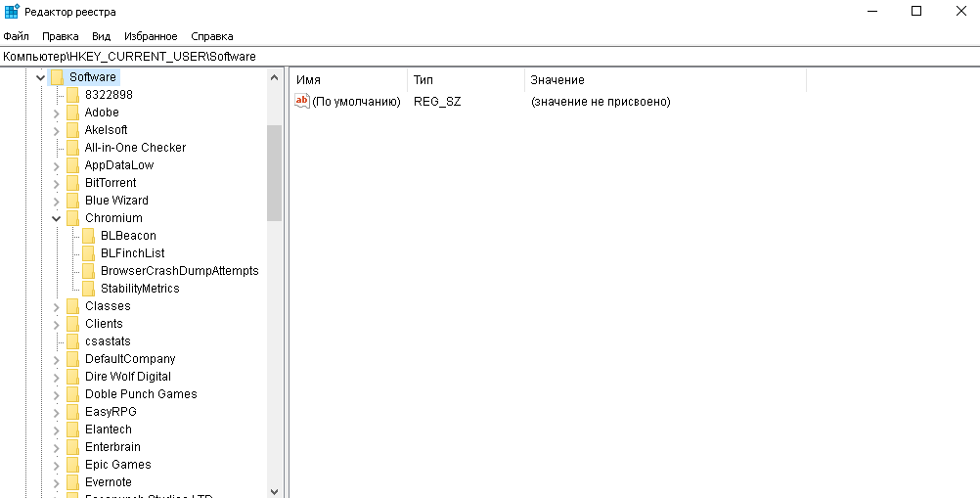Expand the Classes key

[x=57, y=307]
